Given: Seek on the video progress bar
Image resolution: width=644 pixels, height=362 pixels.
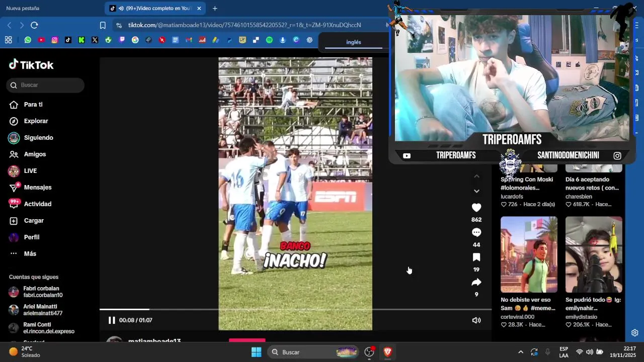Looking at the screenshot, I should coord(295,309).
